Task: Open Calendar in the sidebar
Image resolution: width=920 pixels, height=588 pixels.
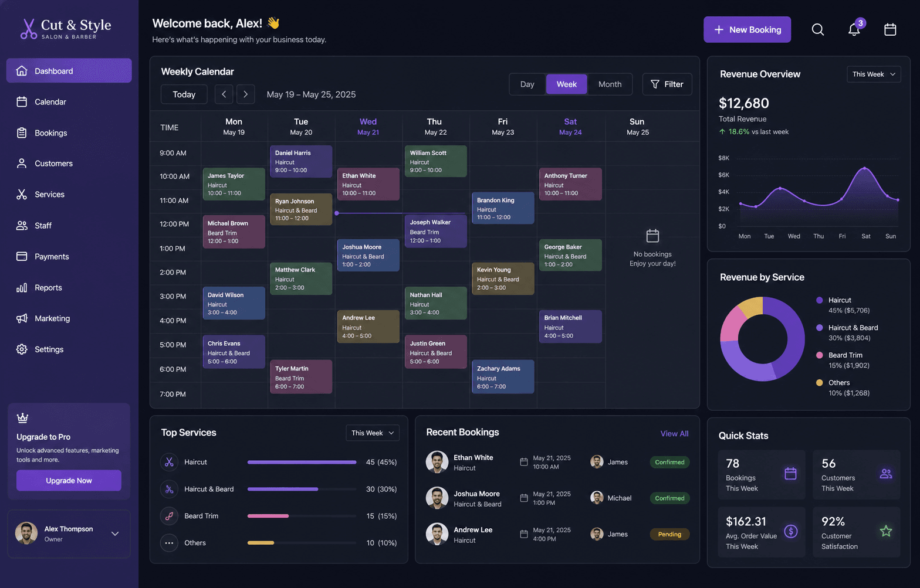Action: tap(69, 101)
